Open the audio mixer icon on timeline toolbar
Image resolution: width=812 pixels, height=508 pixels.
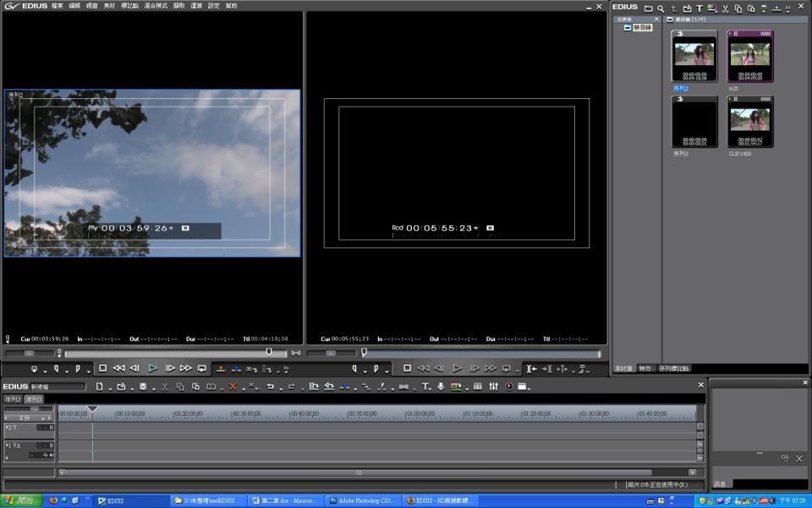coord(493,387)
